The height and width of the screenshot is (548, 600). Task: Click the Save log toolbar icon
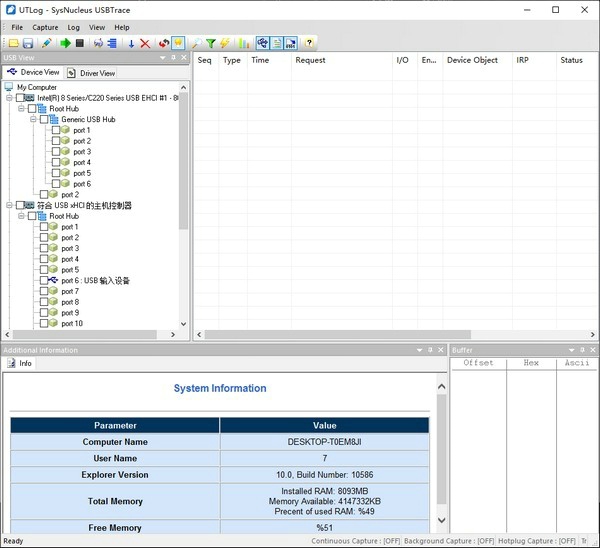click(28, 43)
